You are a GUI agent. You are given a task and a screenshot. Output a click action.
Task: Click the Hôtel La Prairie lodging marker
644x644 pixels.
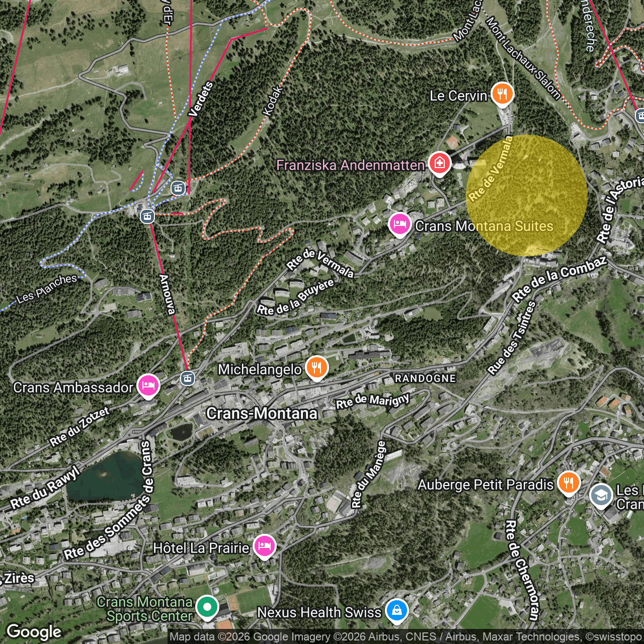[x=264, y=546]
